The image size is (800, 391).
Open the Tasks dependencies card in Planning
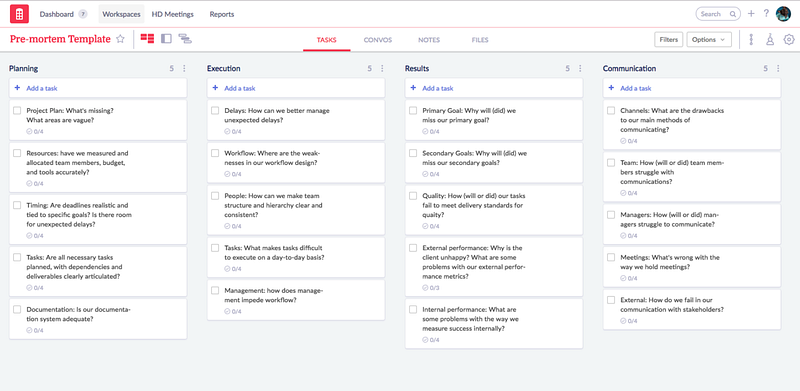(98, 272)
